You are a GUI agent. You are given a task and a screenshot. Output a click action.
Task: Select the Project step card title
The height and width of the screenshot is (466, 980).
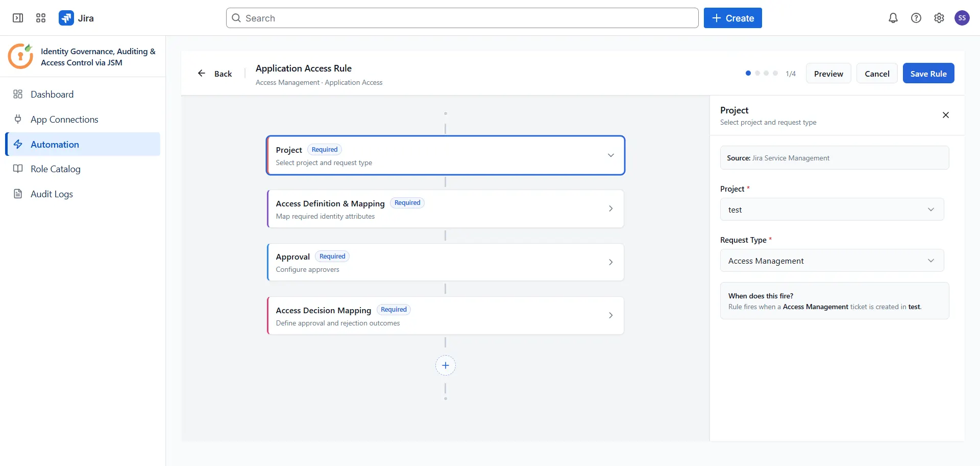(289, 150)
